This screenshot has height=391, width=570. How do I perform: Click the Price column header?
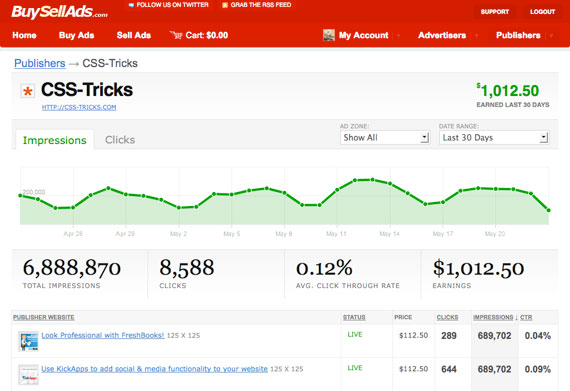coord(403,317)
